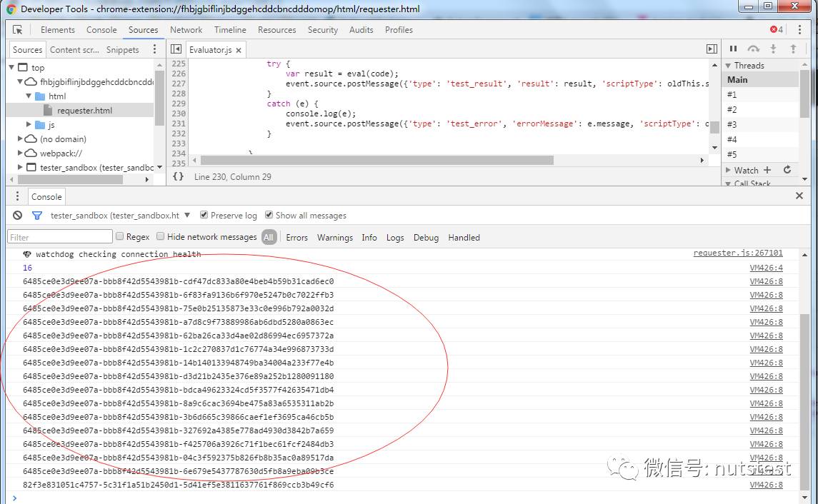Add a new watch expression
The image size is (818, 504).
pos(767,170)
